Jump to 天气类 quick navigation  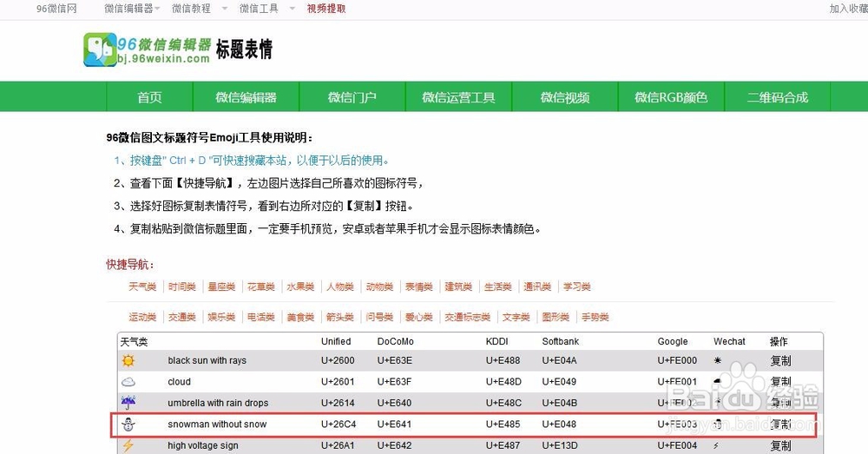coord(142,286)
